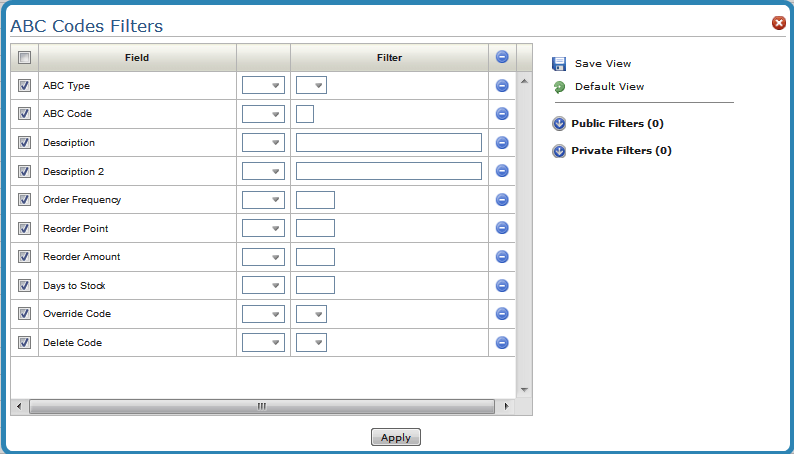Toggle the select-all checkbox in header
The width and height of the screenshot is (794, 454).
(25, 58)
